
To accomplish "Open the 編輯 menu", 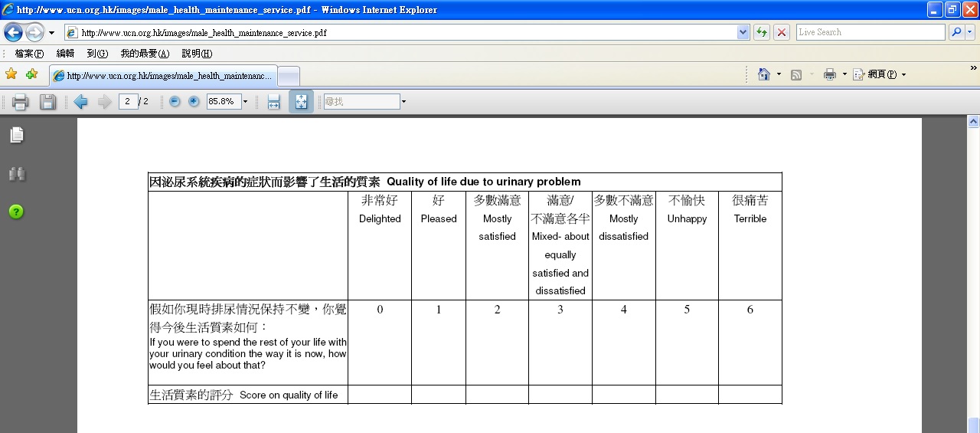I will coord(65,54).
